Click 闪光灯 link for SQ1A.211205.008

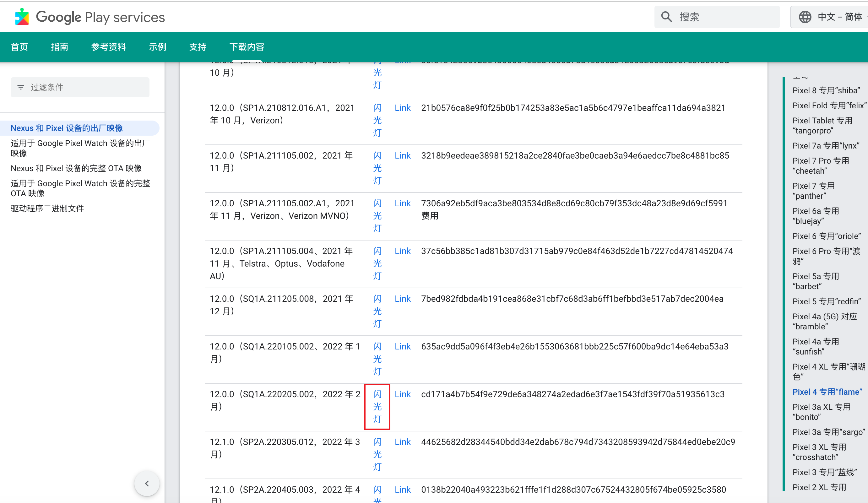[x=377, y=311]
